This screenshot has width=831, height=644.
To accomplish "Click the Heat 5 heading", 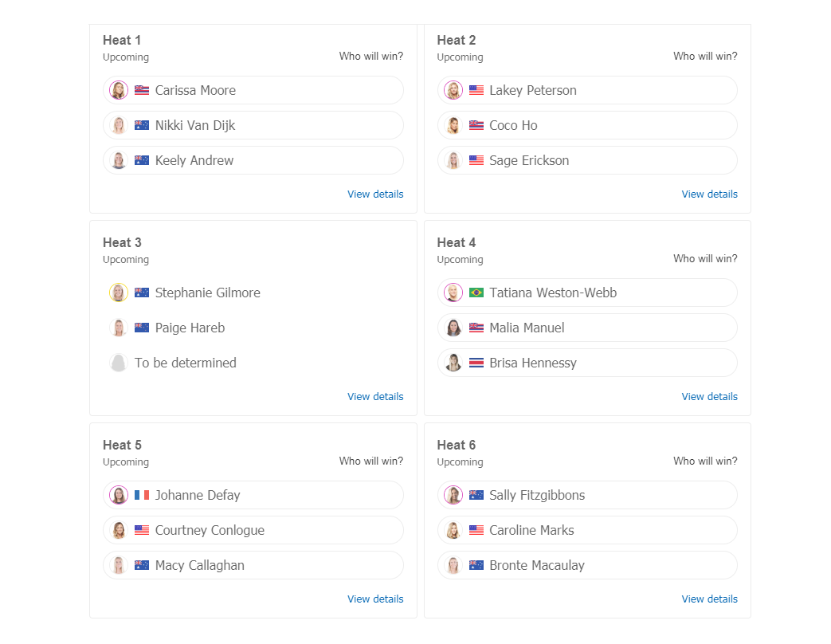I will point(122,445).
